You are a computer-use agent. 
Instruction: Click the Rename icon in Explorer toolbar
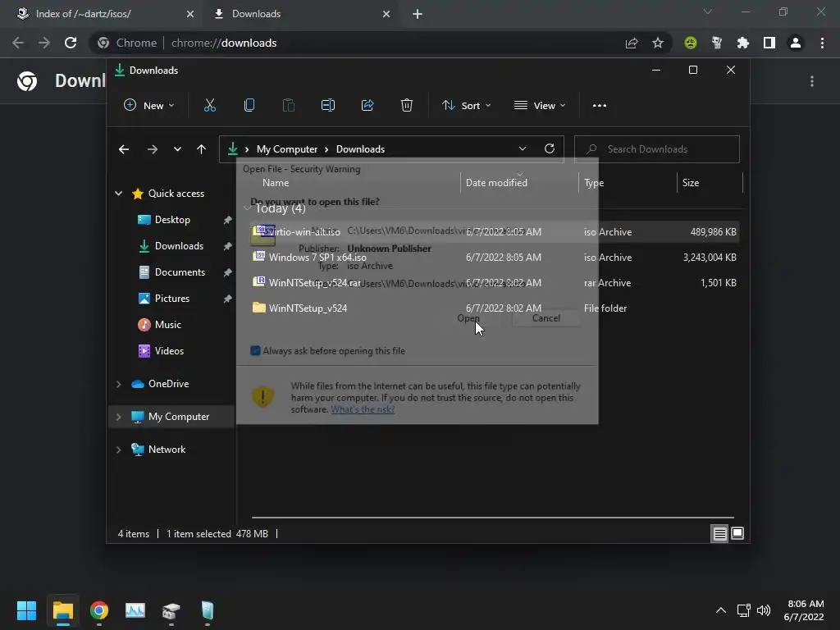(x=328, y=106)
